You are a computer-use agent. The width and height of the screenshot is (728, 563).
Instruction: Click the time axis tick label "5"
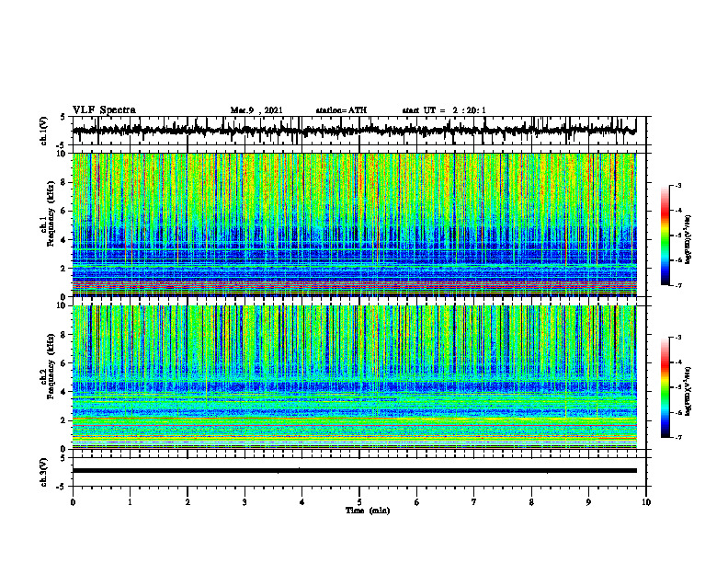pos(359,502)
